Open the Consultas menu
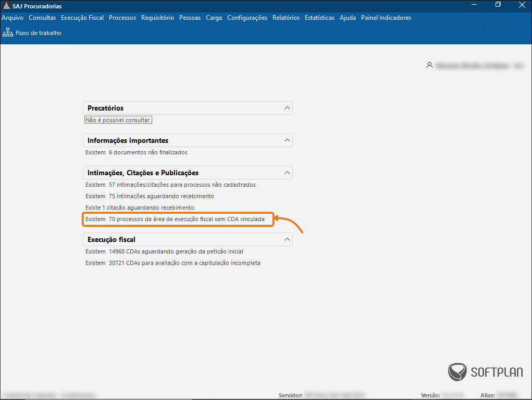 [42, 18]
